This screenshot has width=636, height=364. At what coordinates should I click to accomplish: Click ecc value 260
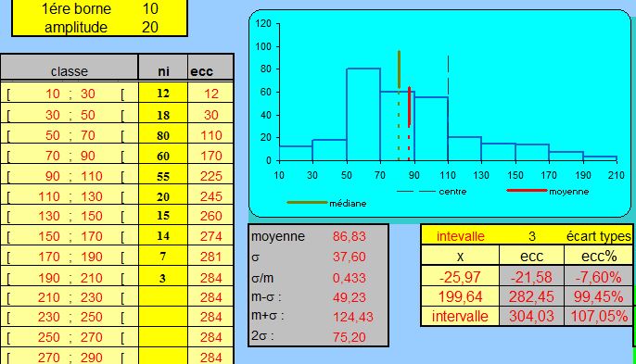coord(211,216)
